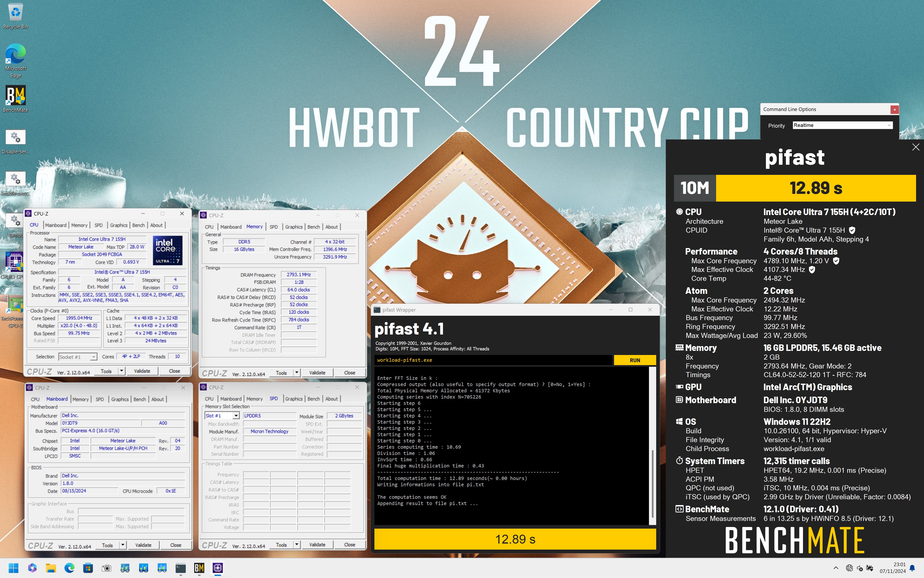This screenshot has width=924, height=578.
Task: Click Close in the Memory-tab CPU-Z window
Action: [x=349, y=372]
